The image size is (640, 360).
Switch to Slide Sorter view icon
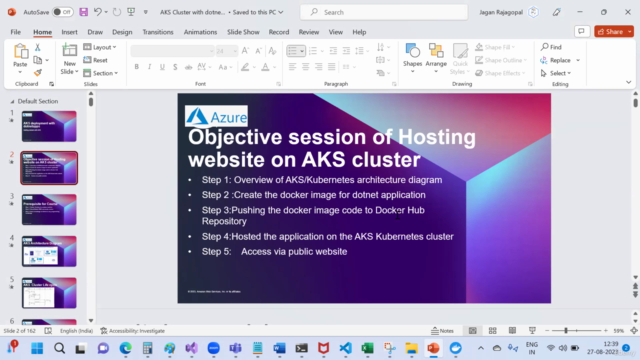pos(493,331)
